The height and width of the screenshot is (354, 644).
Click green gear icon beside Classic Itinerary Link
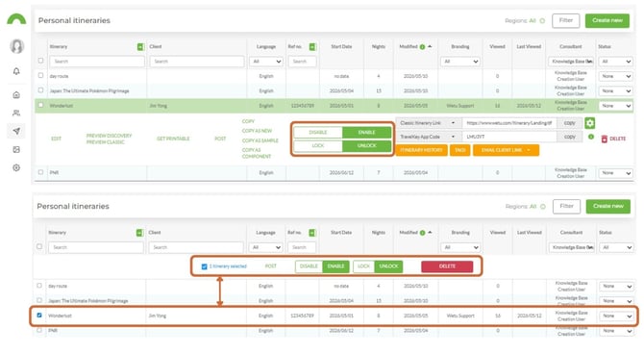click(590, 123)
